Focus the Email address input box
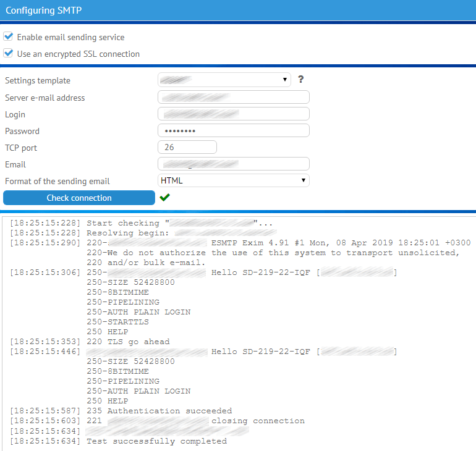Screen dimensions: 476x451 pyautogui.click(x=233, y=164)
